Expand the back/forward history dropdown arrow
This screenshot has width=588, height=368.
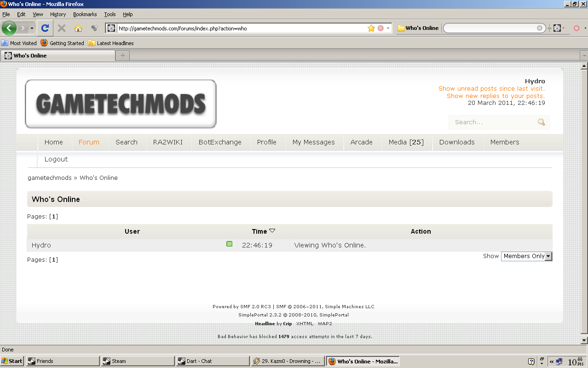tap(32, 28)
